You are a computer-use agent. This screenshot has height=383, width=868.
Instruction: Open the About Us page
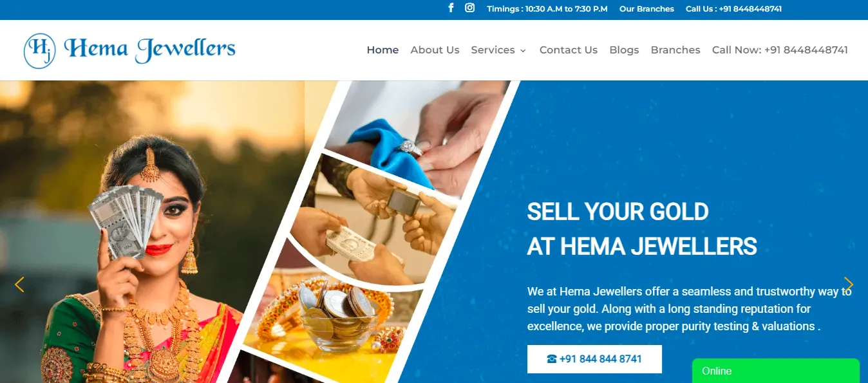coord(435,50)
